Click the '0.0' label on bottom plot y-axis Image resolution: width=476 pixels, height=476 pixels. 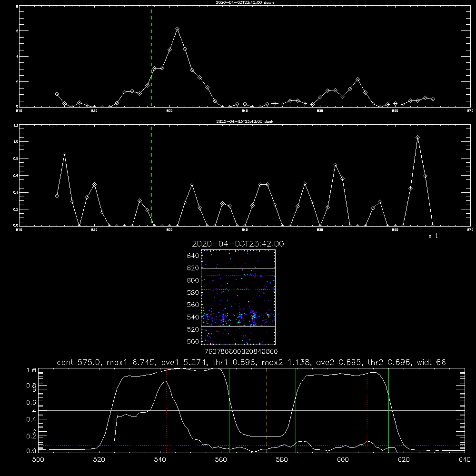[x=31, y=451]
